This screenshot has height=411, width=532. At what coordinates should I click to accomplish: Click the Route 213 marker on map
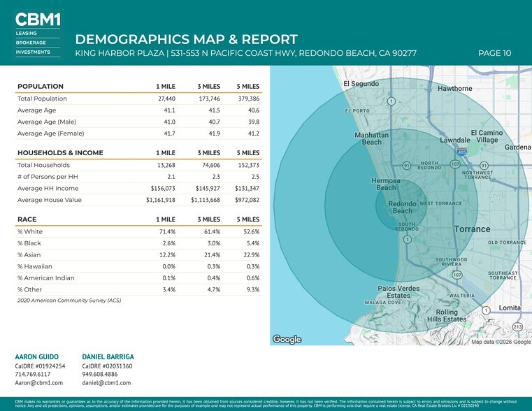pyautogui.click(x=517, y=327)
